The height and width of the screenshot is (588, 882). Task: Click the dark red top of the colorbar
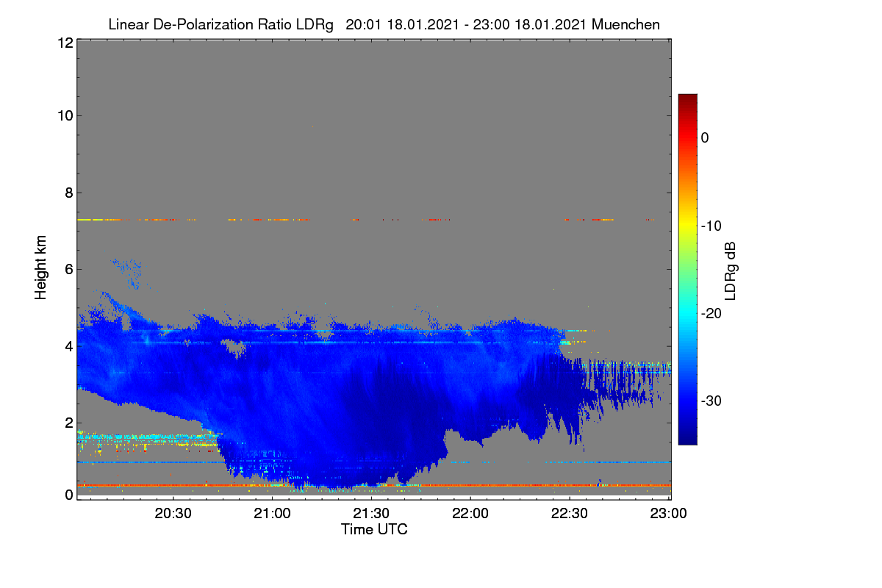687,99
